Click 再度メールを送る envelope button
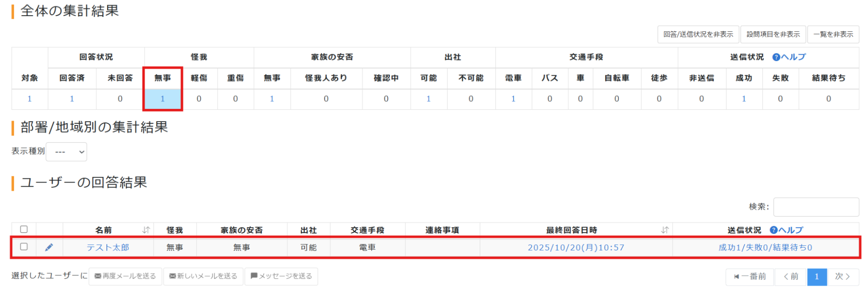The image size is (868, 290). coord(125,276)
